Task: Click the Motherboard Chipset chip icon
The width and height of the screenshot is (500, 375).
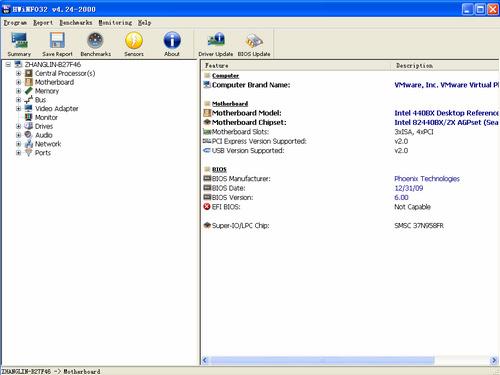Action: 207,122
